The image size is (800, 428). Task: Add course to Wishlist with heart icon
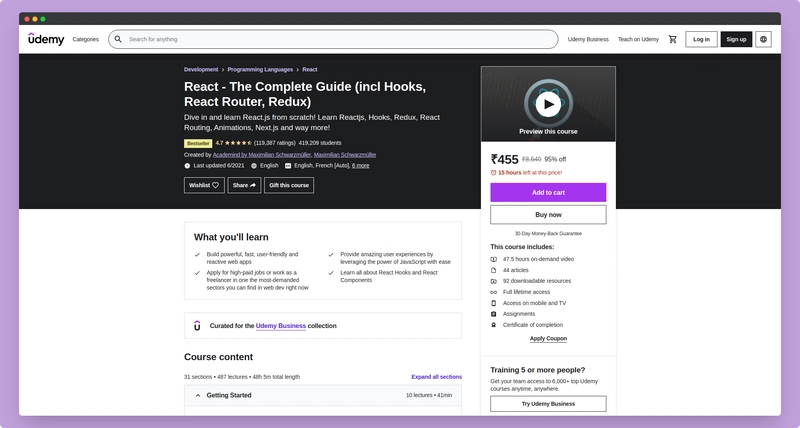204,185
